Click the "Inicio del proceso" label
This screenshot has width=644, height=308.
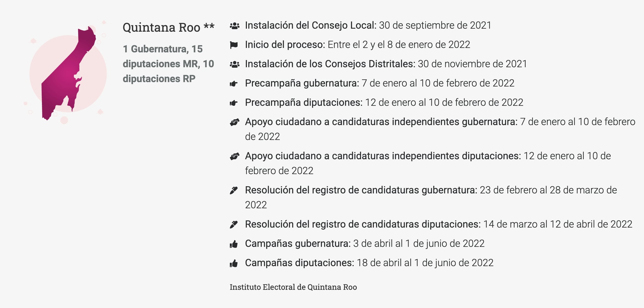285,45
